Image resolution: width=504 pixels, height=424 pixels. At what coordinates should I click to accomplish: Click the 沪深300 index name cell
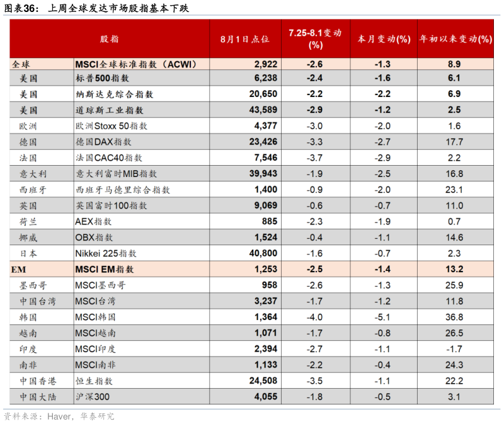point(94,396)
